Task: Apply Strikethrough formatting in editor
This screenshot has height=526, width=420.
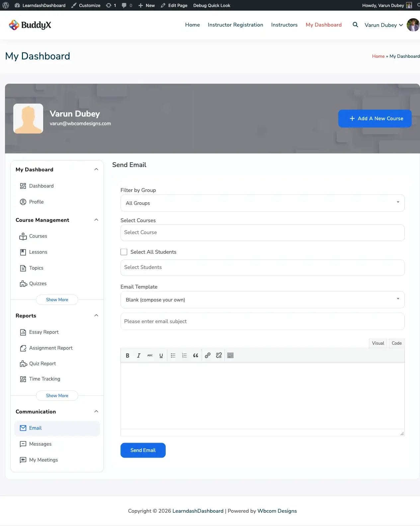Action: 150,355
